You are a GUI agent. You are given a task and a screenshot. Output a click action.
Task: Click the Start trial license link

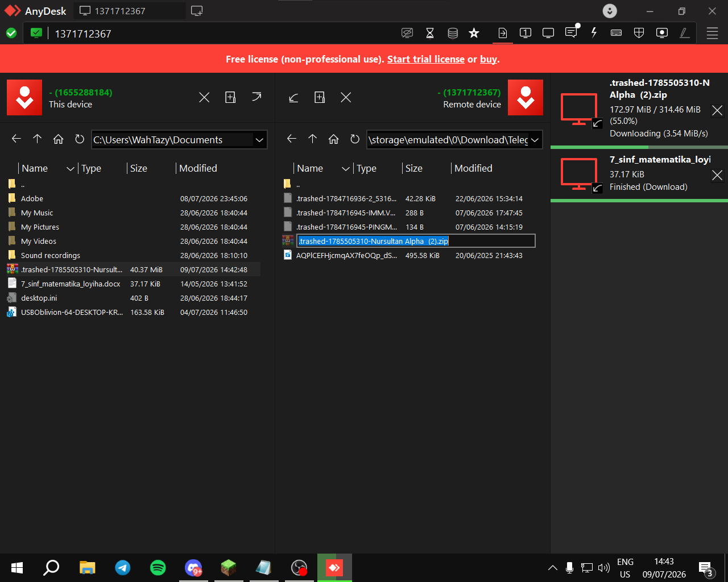[x=426, y=59]
